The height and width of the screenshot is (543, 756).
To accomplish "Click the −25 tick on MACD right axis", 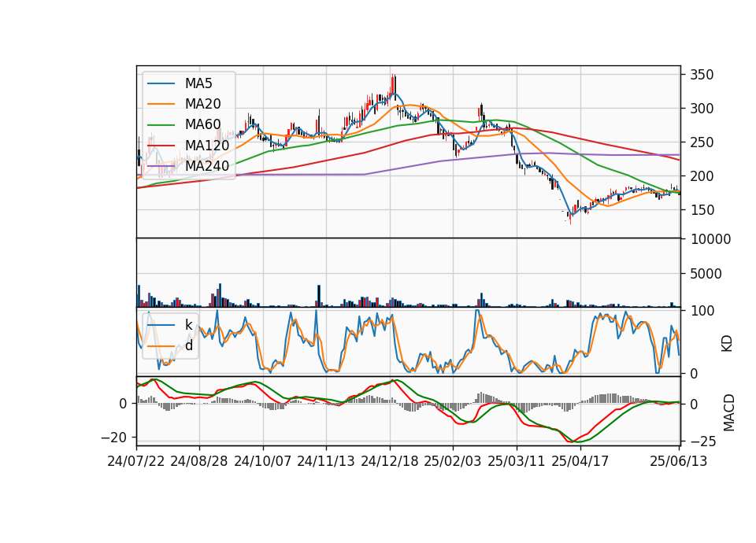I will click(703, 441).
